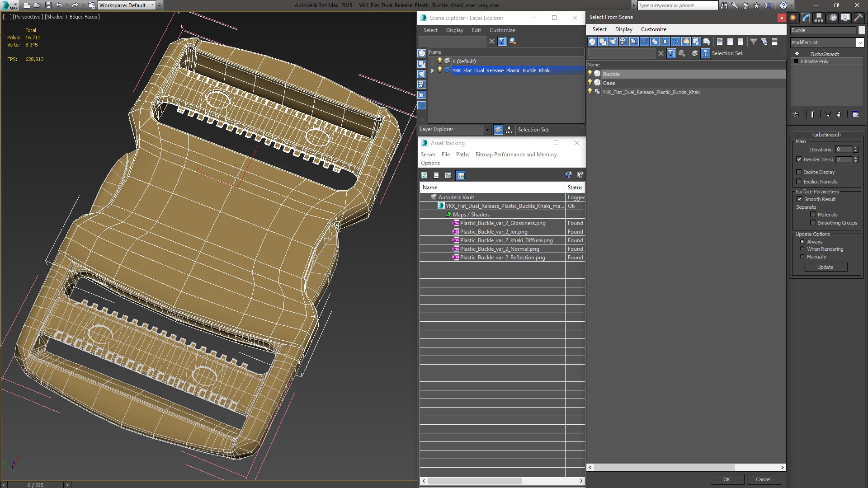Click Render Iters spinner arrows

tap(855, 160)
